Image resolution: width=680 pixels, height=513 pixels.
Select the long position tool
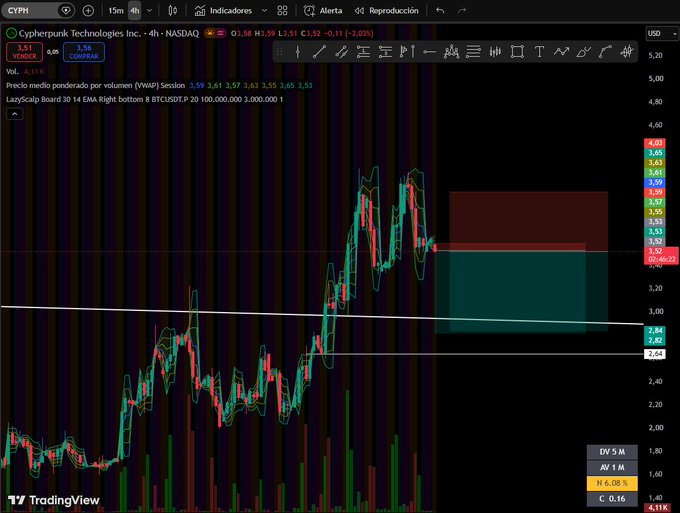tap(363, 52)
